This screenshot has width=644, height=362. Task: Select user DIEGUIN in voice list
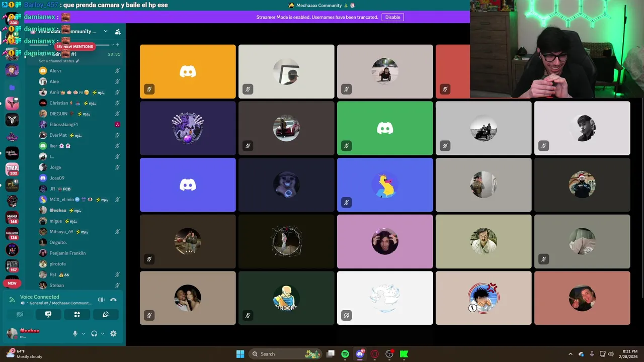[79, 114]
